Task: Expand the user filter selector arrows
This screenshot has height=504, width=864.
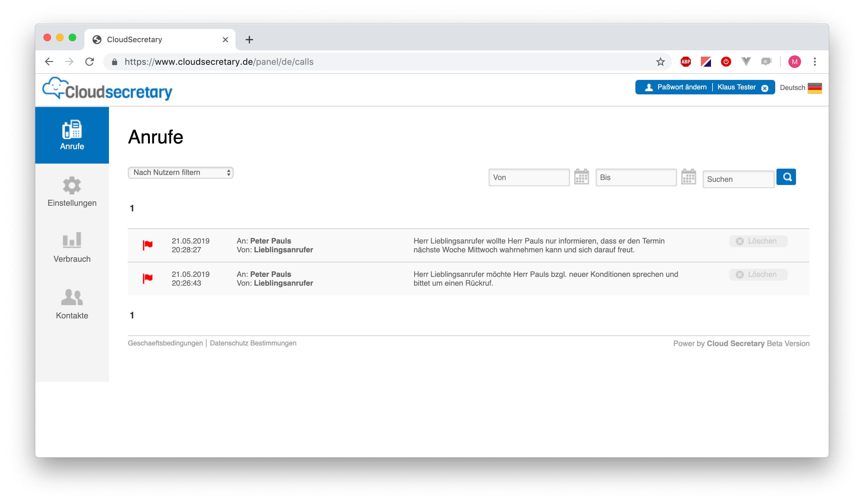Action: tap(228, 172)
